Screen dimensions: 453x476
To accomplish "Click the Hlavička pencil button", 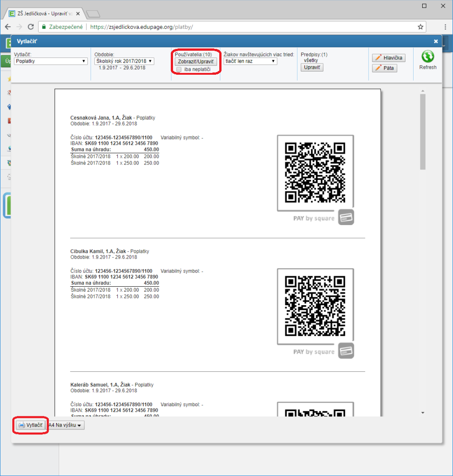I will pos(389,58).
